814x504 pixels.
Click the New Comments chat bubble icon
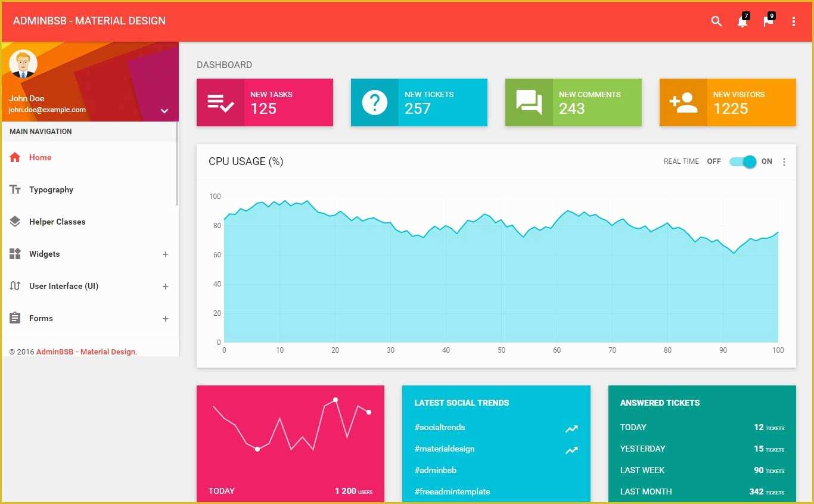click(529, 102)
